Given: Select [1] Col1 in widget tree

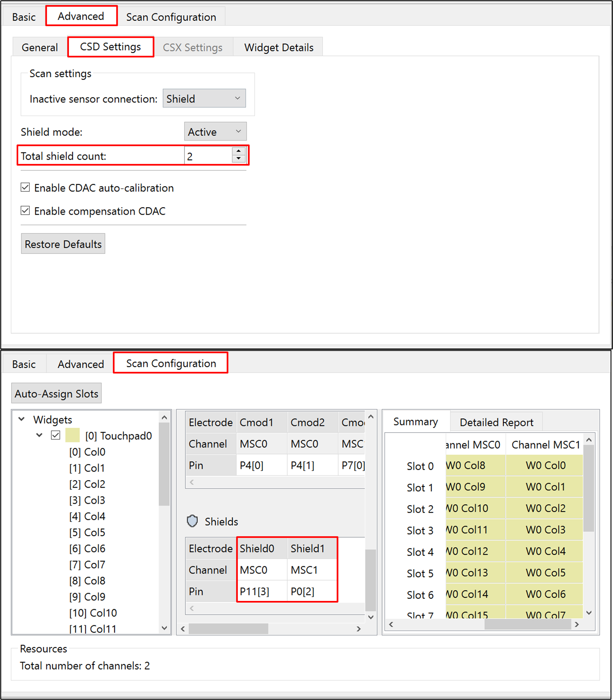Looking at the screenshot, I should 87,468.
